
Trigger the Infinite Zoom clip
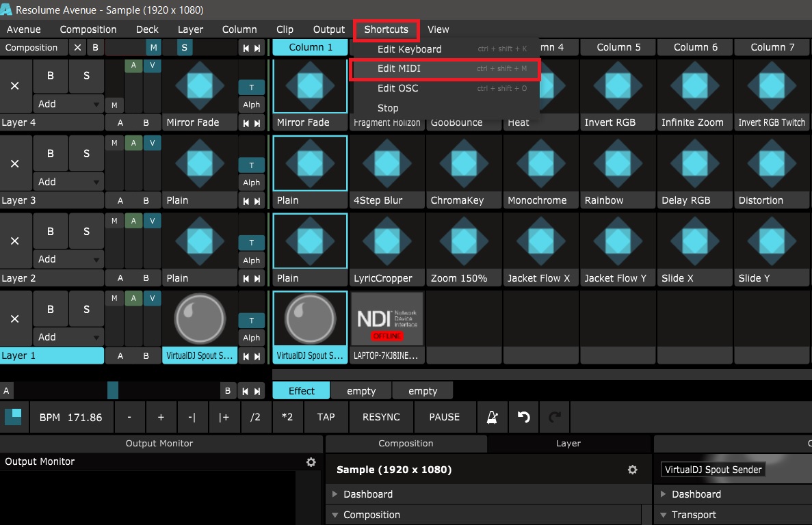tap(694, 86)
